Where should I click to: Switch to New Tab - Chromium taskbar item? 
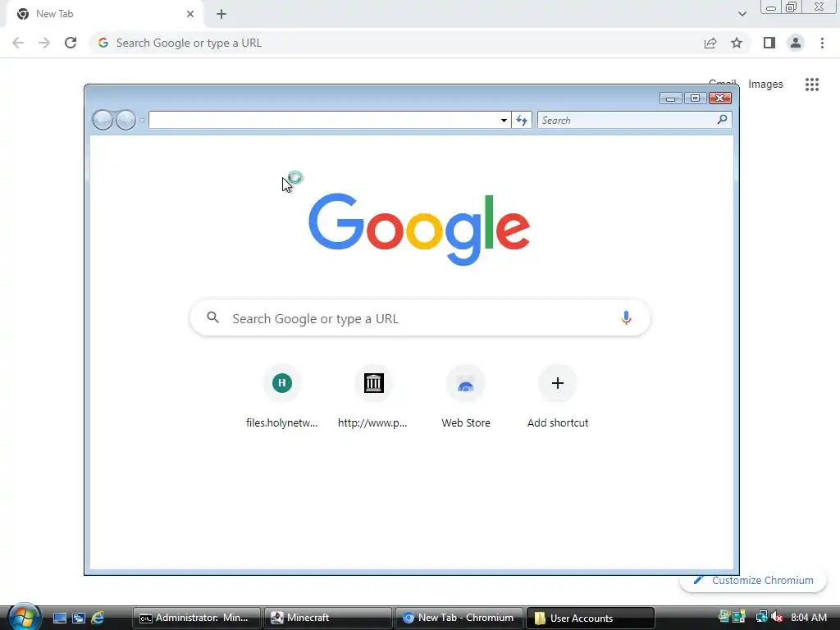(459, 618)
